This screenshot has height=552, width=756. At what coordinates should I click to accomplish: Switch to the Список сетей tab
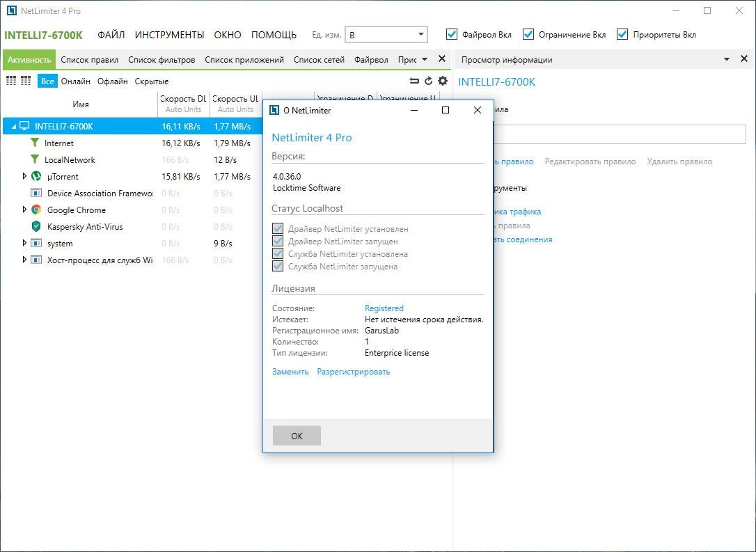click(319, 60)
